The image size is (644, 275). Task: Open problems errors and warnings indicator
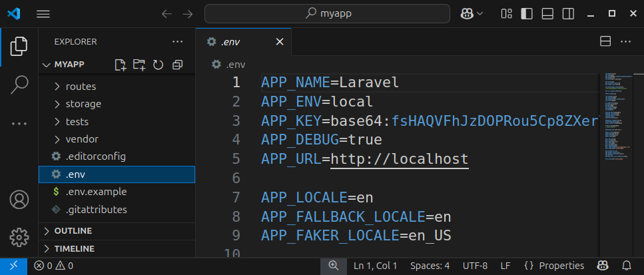[x=54, y=266]
